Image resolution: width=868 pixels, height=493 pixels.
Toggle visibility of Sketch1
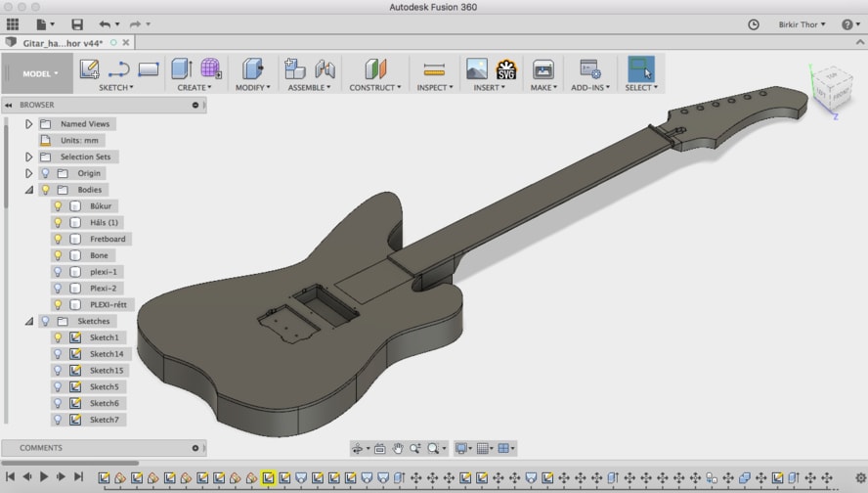click(58, 337)
